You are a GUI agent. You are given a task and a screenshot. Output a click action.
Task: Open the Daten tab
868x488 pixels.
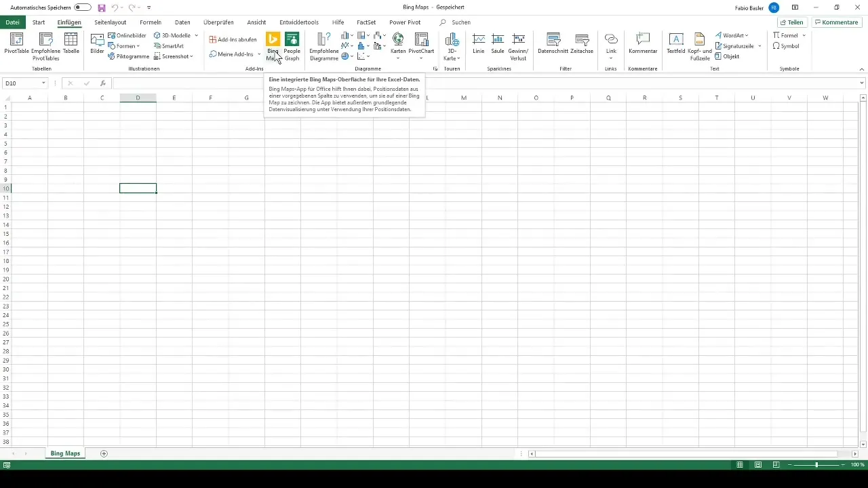point(182,22)
